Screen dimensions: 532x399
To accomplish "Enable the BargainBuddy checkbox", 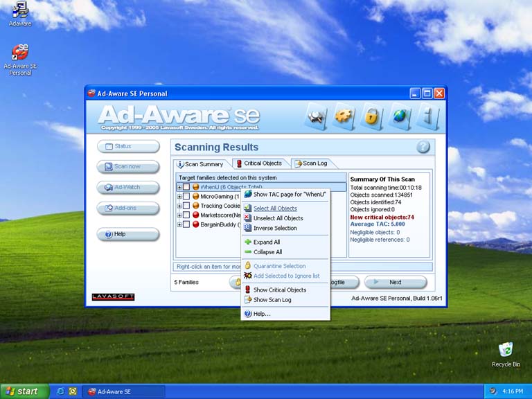I will (186, 224).
